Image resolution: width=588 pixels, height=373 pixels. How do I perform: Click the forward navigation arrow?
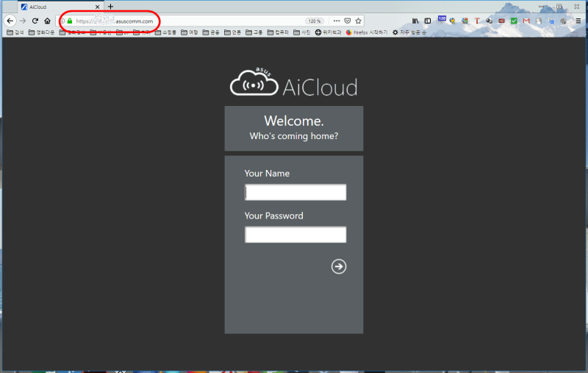click(23, 21)
